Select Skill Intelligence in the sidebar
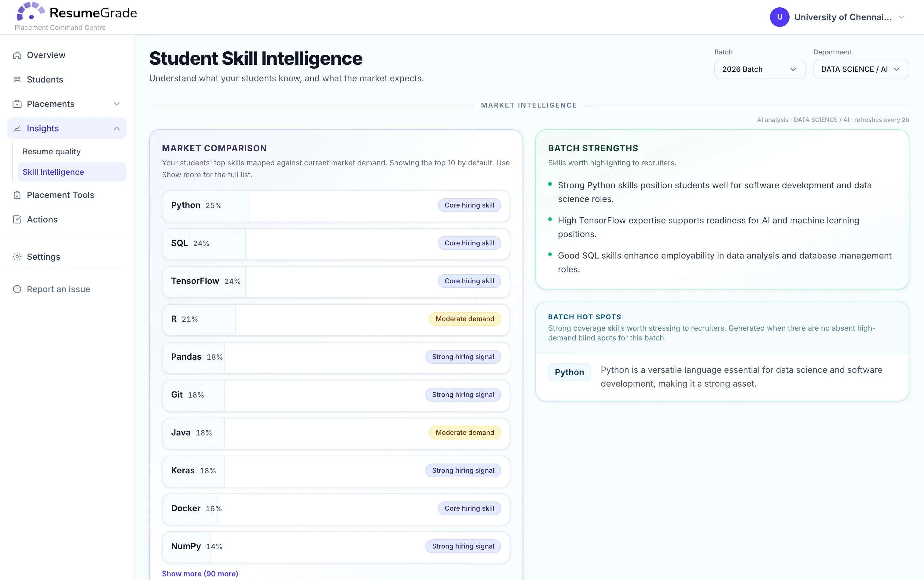924x580 pixels. pyautogui.click(x=72, y=172)
